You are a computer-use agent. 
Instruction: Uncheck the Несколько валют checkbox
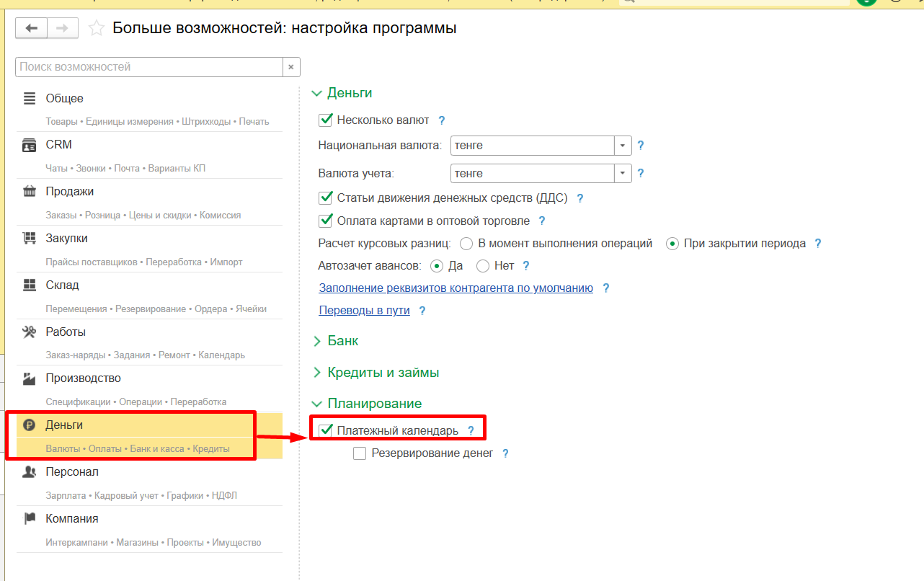point(326,120)
